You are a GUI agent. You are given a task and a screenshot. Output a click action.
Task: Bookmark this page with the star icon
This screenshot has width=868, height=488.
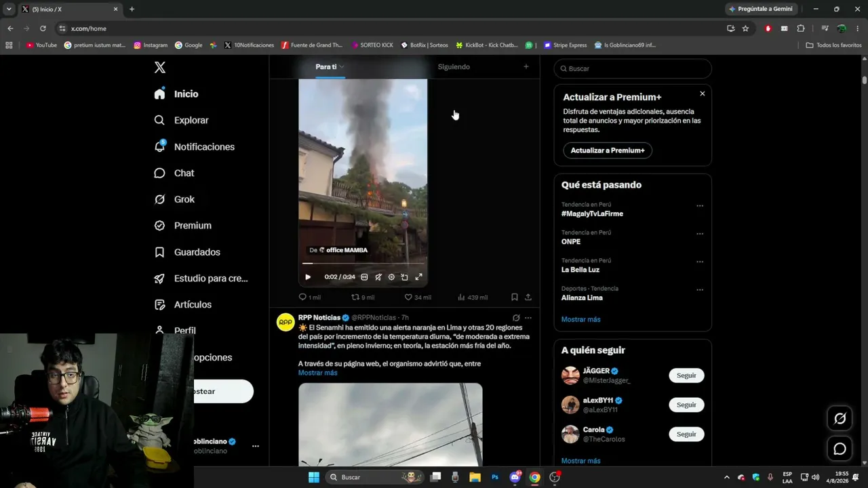pyautogui.click(x=745, y=28)
